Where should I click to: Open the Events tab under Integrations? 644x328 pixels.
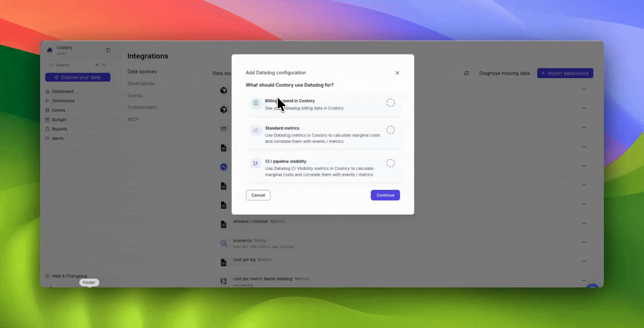(x=135, y=96)
